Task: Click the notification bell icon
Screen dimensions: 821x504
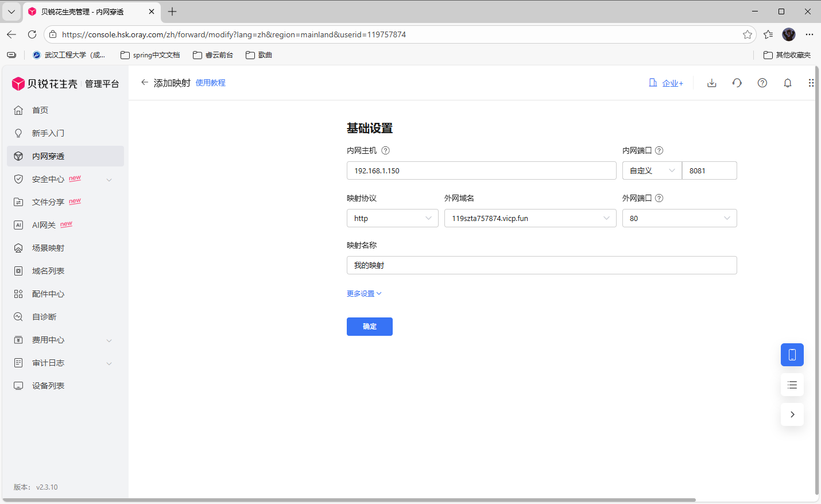Action: tap(787, 83)
